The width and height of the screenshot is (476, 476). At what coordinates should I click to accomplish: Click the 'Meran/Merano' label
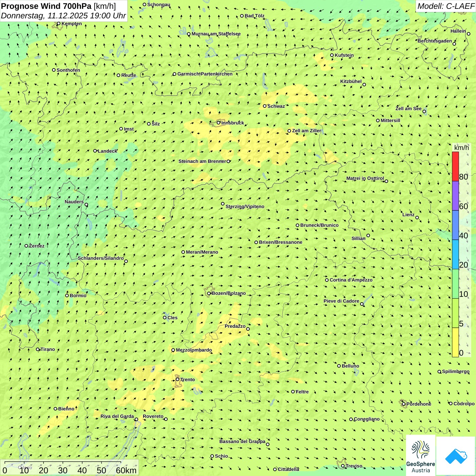pyautogui.click(x=202, y=252)
